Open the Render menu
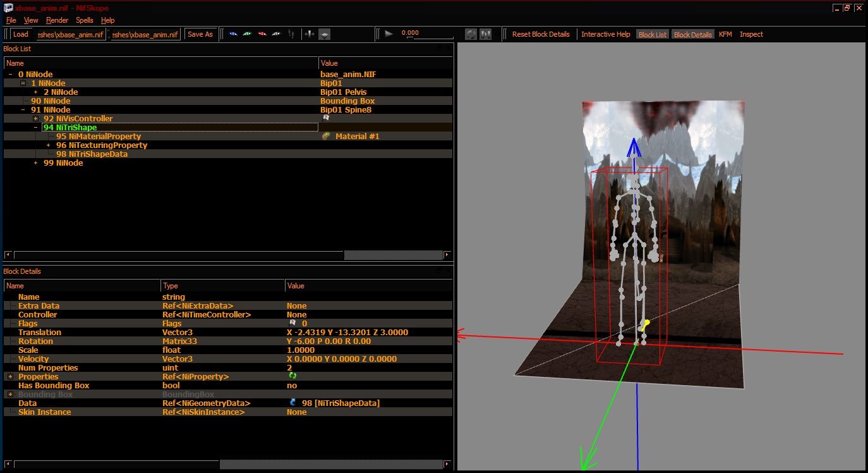 coord(57,20)
